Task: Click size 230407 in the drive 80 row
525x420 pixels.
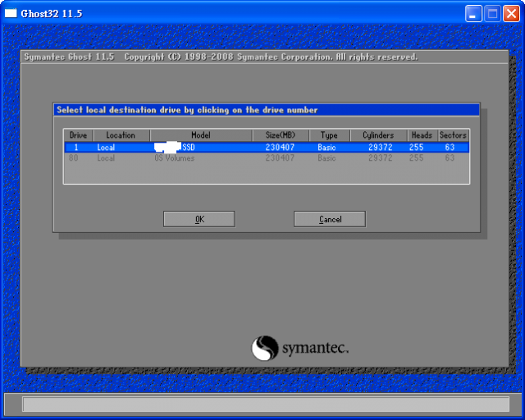Action: tap(280, 157)
